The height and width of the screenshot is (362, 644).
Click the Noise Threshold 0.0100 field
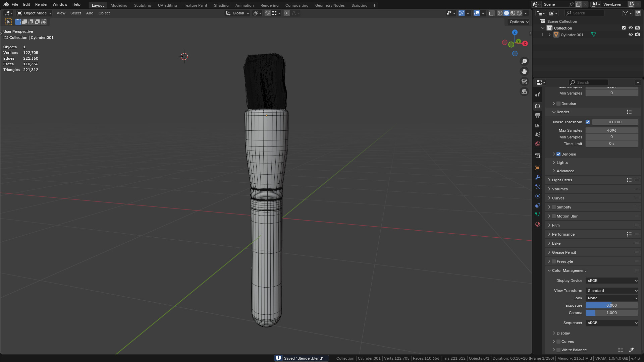click(615, 122)
